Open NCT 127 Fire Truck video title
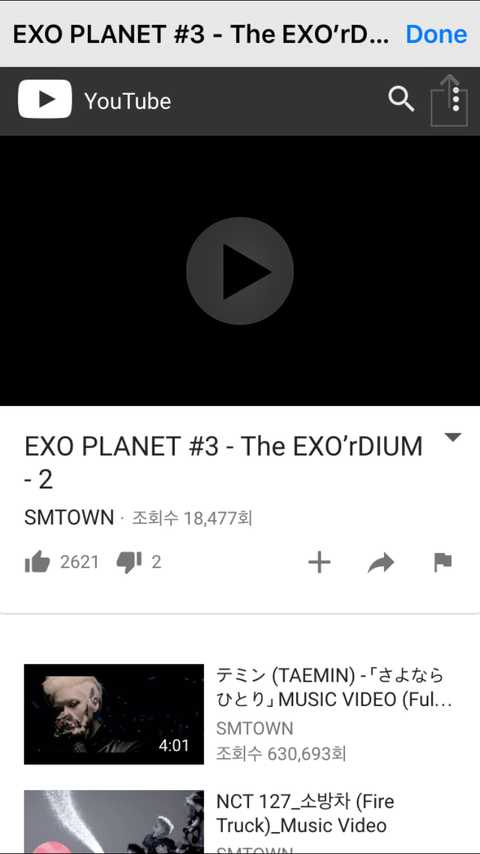The height and width of the screenshot is (854, 480). coord(306,814)
